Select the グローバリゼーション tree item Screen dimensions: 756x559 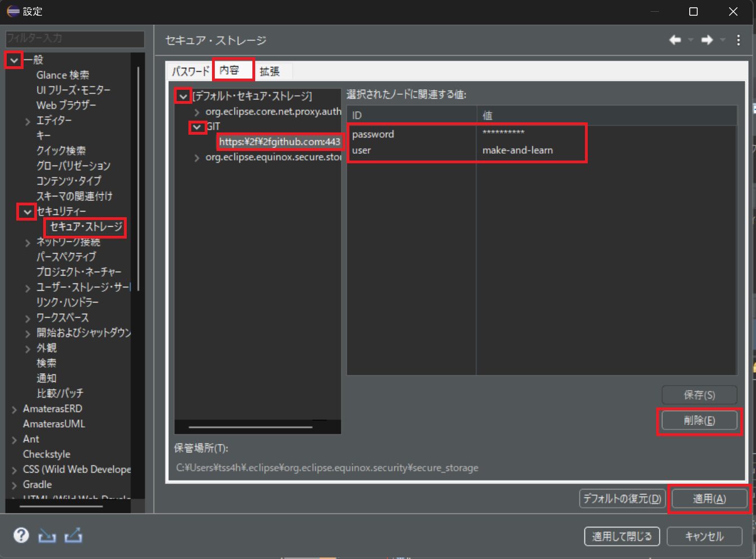(73, 166)
